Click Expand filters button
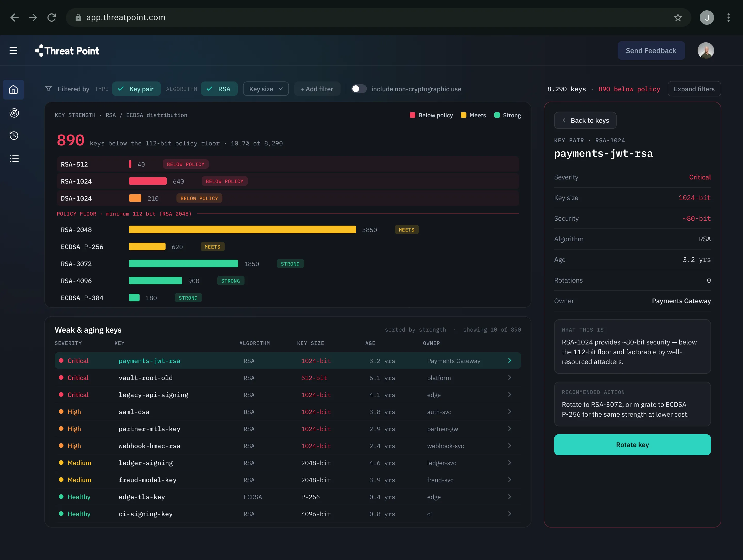Viewport: 743px width, 560px height. [x=694, y=89]
